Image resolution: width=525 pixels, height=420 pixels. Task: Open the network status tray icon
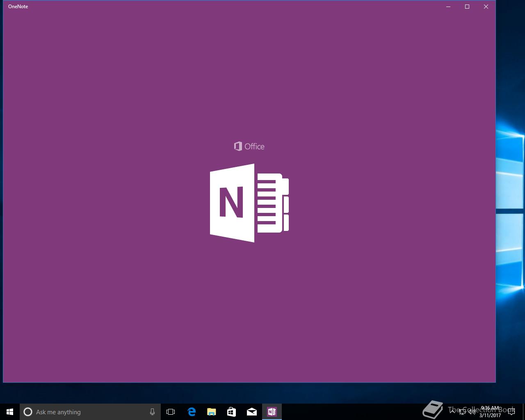click(462, 412)
